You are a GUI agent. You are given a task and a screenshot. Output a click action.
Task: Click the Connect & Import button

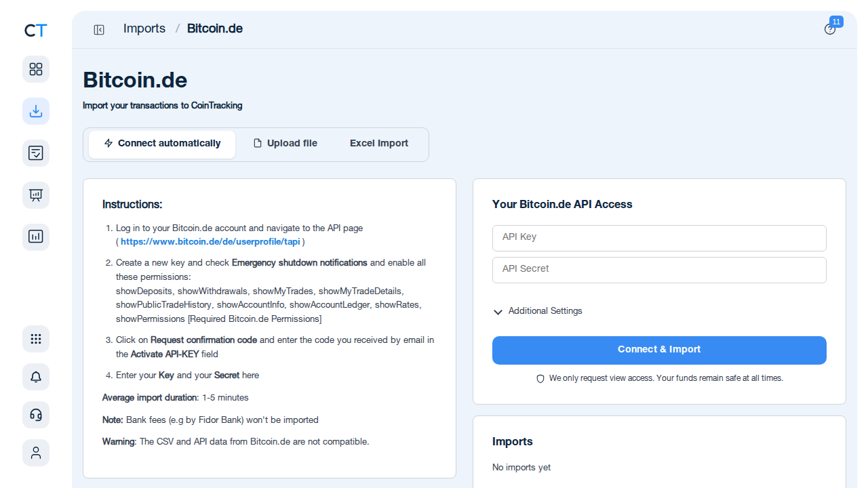(659, 350)
